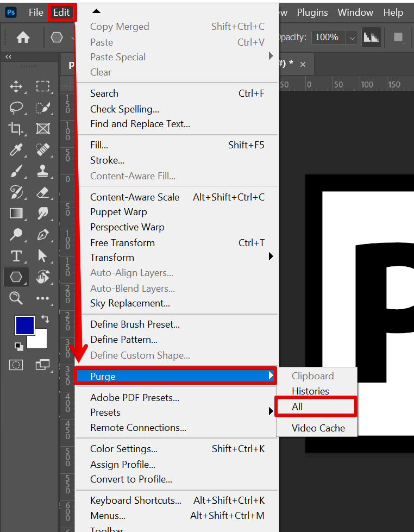Select the Pen tool
Image resolution: width=414 pixels, height=532 pixels.
coord(43,235)
